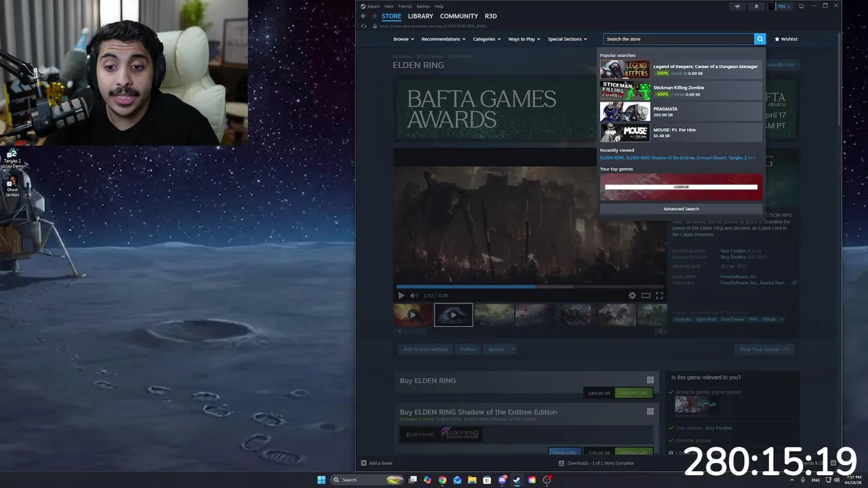This screenshot has height=488, width=868.
Task: Switch Steam to Big Picture monitor icon
Action: [801, 6]
